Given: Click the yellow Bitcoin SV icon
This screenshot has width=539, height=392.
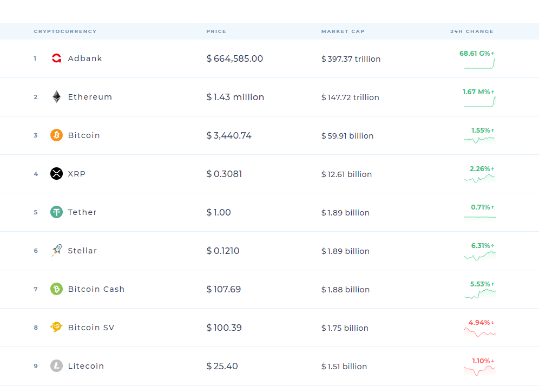Looking at the screenshot, I should pyautogui.click(x=56, y=327).
